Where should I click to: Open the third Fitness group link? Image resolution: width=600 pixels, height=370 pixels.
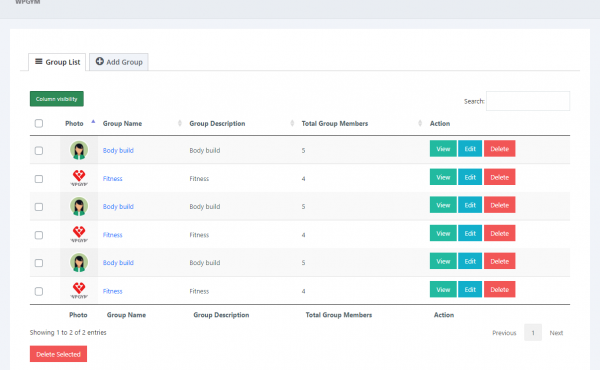112,291
